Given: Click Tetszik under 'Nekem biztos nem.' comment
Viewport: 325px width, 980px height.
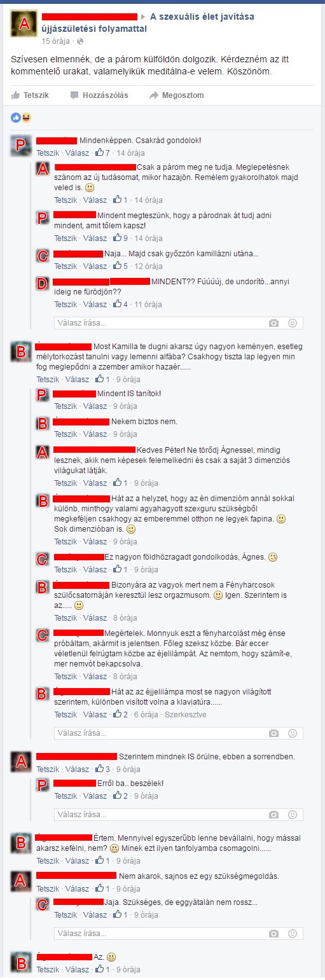Looking at the screenshot, I should pos(66,434).
